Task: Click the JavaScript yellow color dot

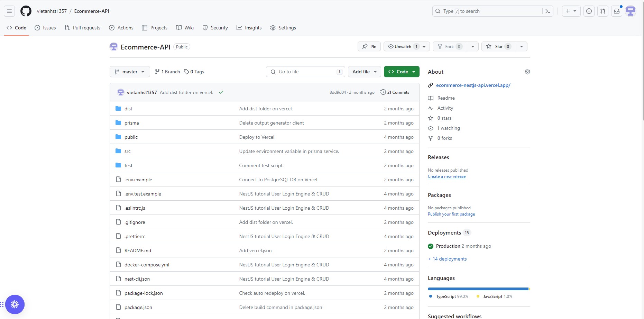Action: (478, 296)
